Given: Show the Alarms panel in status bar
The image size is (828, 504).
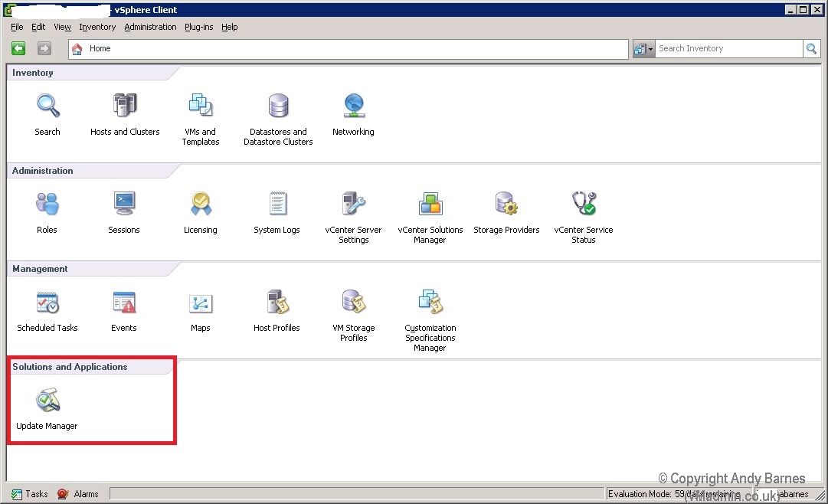Looking at the screenshot, I should [x=77, y=494].
